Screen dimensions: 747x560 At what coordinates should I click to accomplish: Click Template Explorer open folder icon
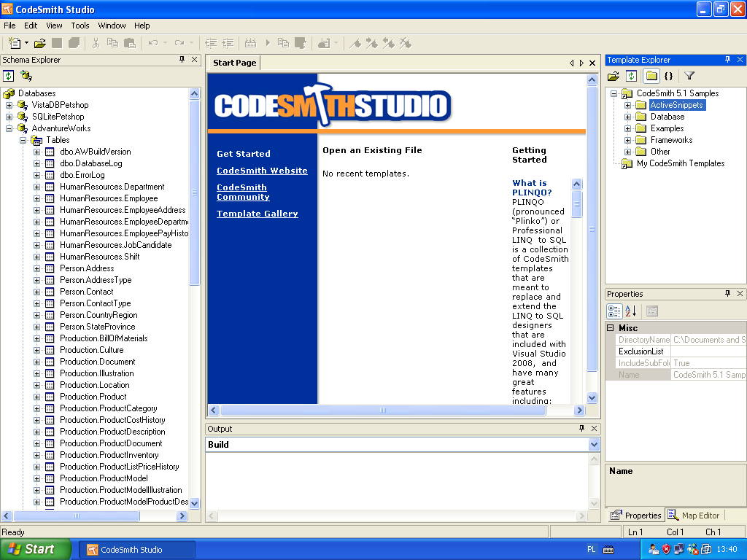[614, 76]
